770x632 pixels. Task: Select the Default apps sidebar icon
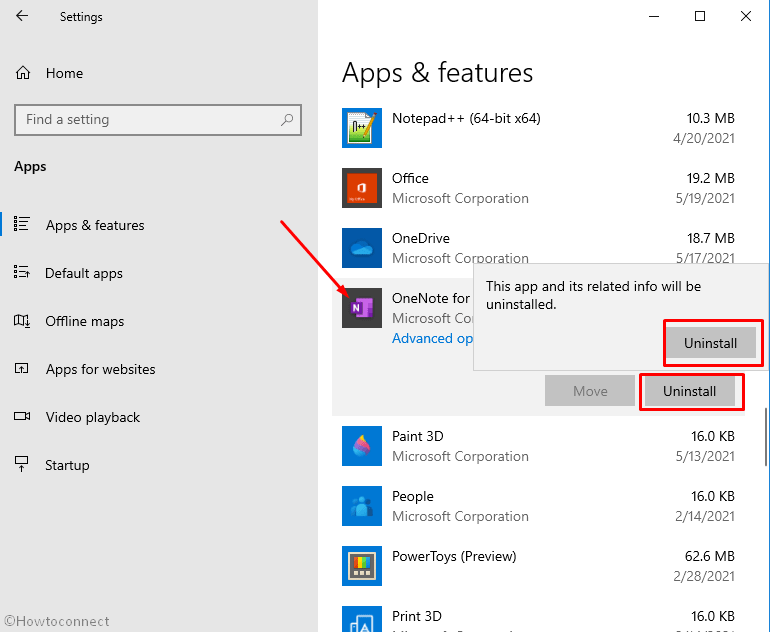pos(22,272)
